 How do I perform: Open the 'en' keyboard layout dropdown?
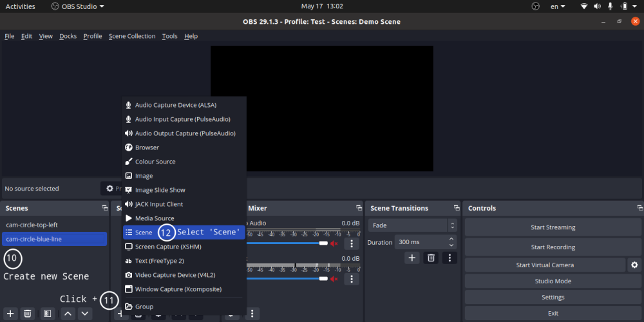pyautogui.click(x=558, y=6)
